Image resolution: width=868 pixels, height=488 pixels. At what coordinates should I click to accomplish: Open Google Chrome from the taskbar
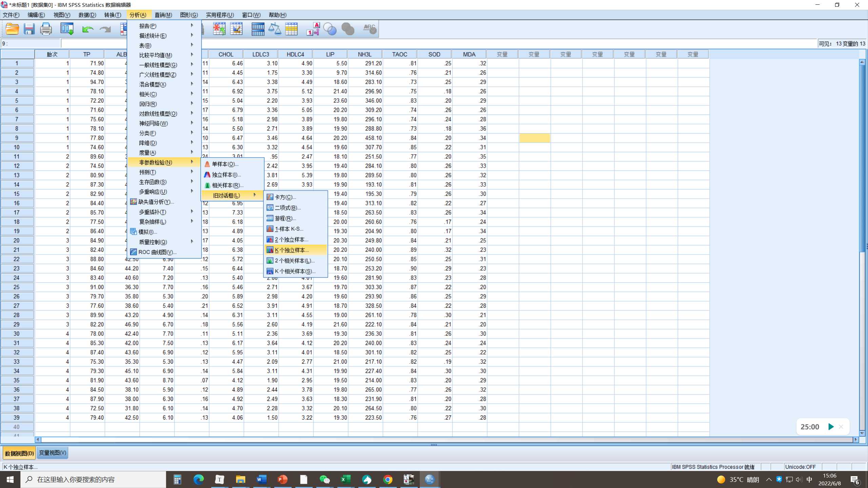click(388, 480)
